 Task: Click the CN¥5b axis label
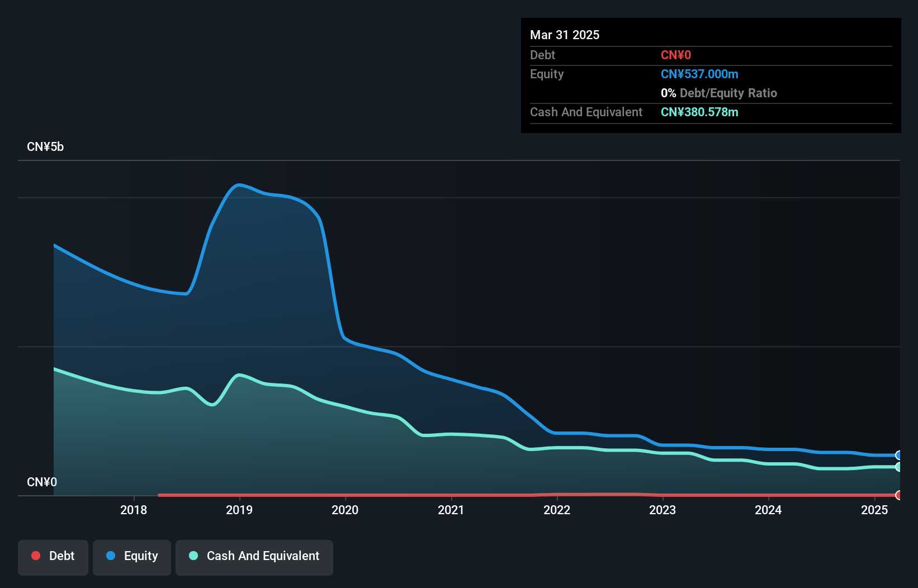(46, 146)
